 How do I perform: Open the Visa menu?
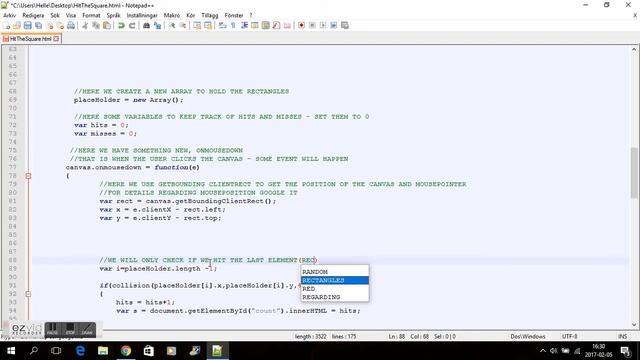[x=71, y=15]
